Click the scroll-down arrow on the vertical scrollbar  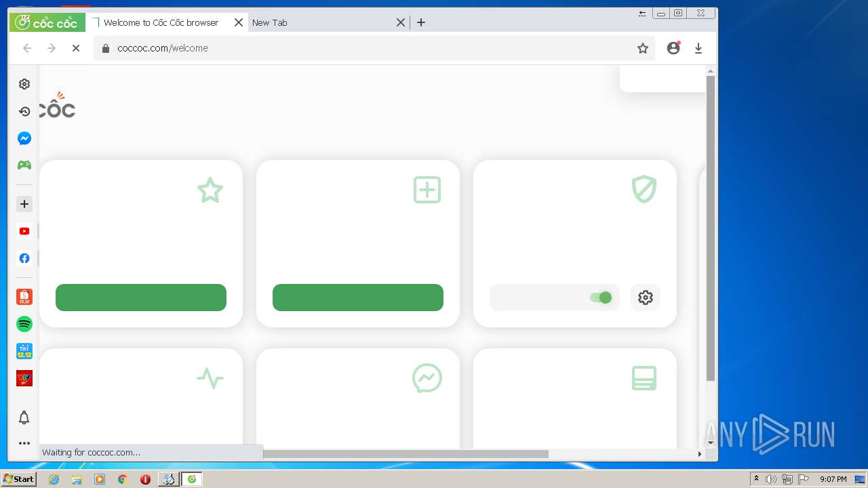[x=711, y=443]
